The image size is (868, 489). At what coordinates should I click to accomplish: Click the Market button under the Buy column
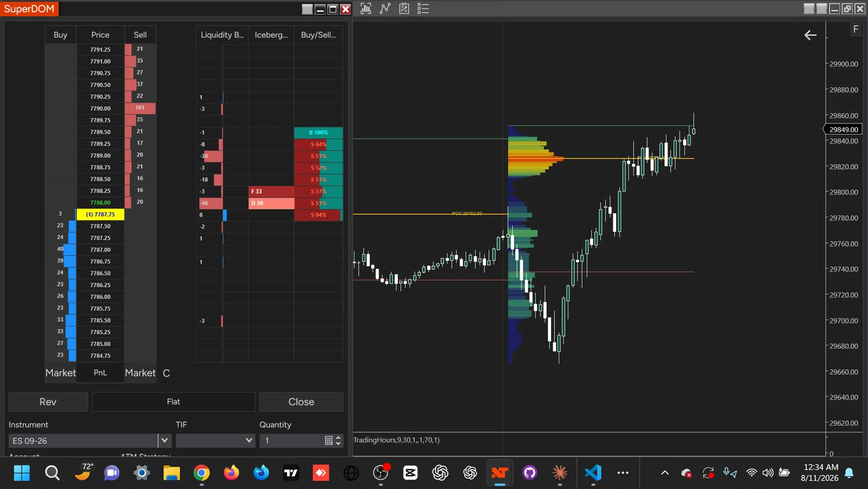[61, 373]
